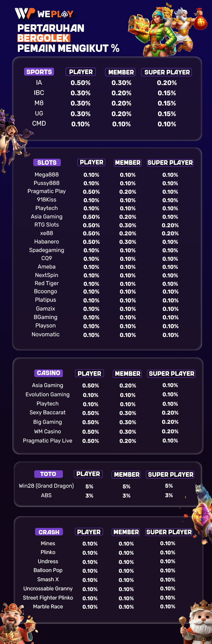
Task: Click Evolution Gaming in casino list
Action: tap(47, 395)
